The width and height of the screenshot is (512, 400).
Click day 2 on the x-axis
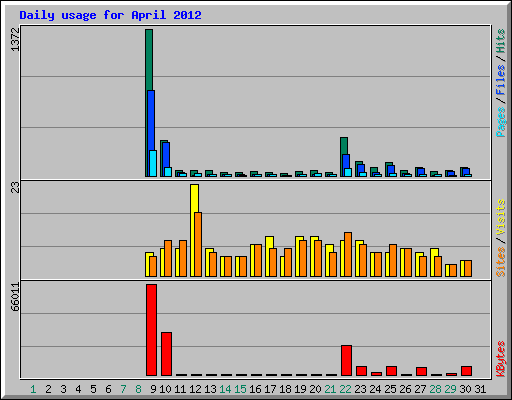click(48, 389)
